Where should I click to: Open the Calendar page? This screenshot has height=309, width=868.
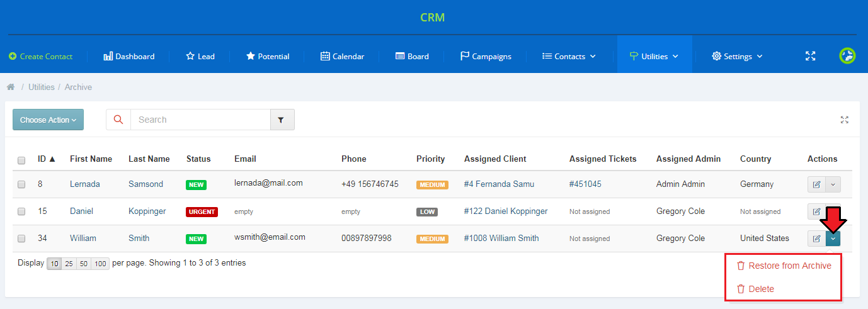[343, 56]
